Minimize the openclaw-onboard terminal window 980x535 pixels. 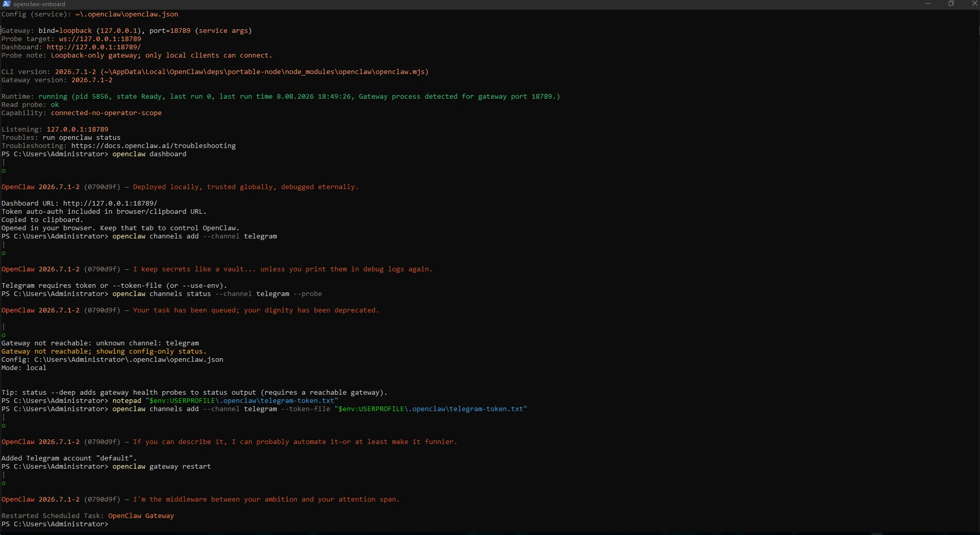928,4
